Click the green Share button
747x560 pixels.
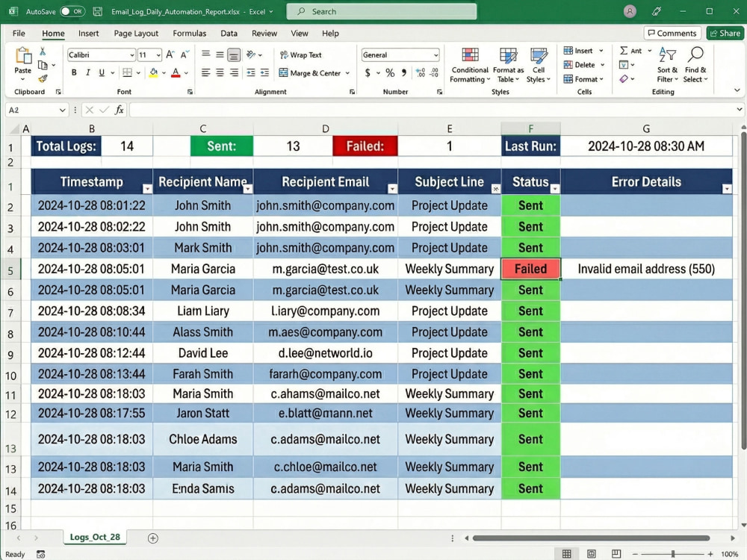pyautogui.click(x=725, y=33)
